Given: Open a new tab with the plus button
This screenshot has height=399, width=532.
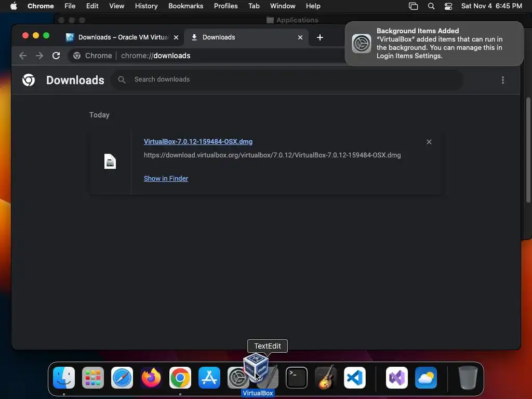Looking at the screenshot, I should pos(320,37).
